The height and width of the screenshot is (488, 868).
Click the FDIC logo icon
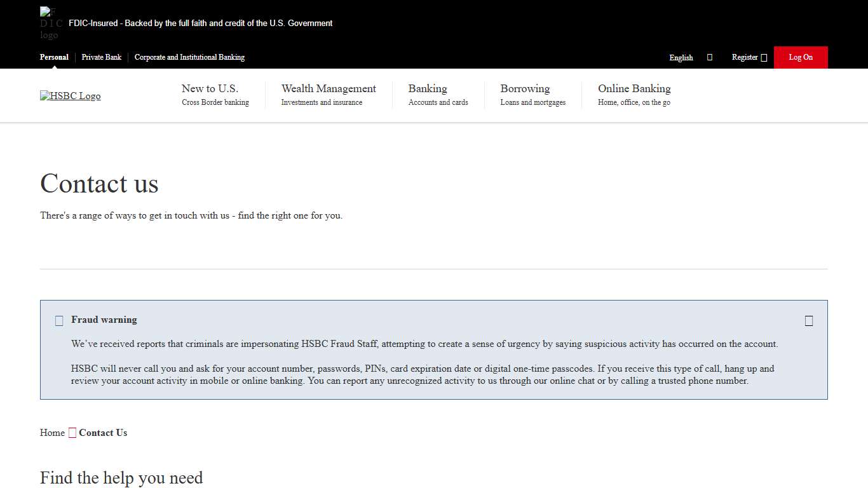[50, 23]
